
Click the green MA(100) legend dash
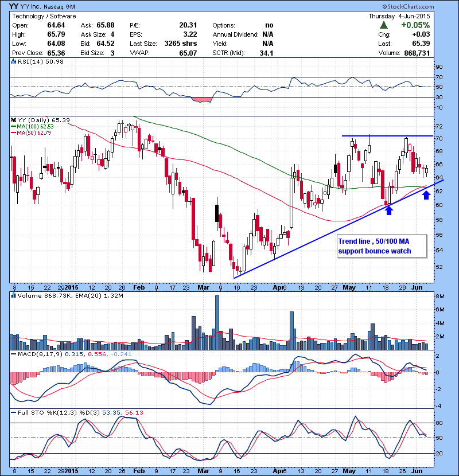14,127
